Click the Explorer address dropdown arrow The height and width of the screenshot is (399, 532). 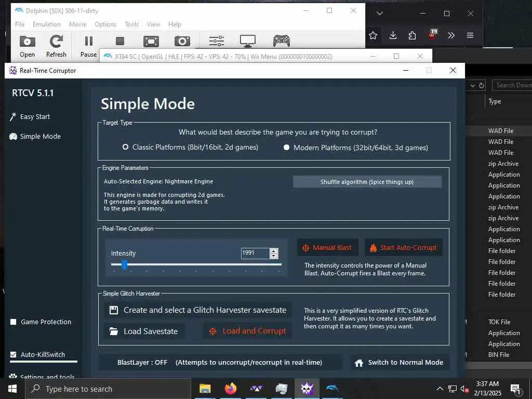point(473,86)
